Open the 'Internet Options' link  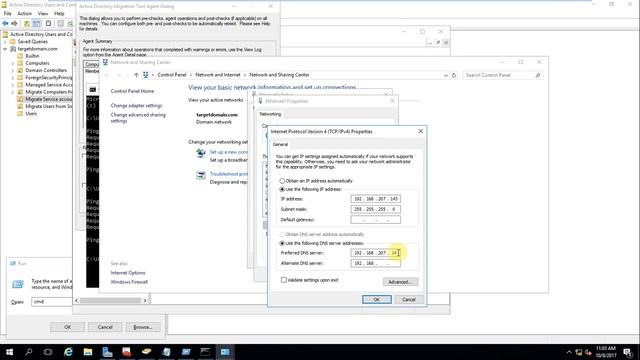pyautogui.click(x=128, y=273)
